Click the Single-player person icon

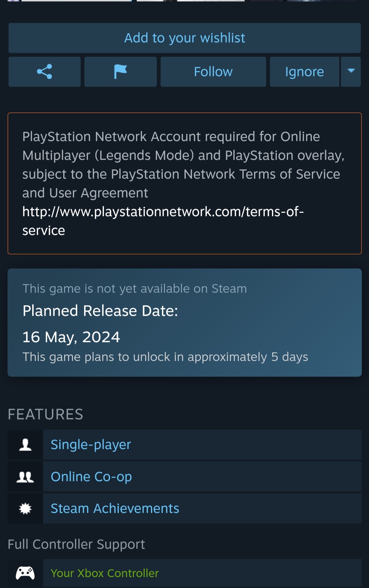click(x=25, y=445)
